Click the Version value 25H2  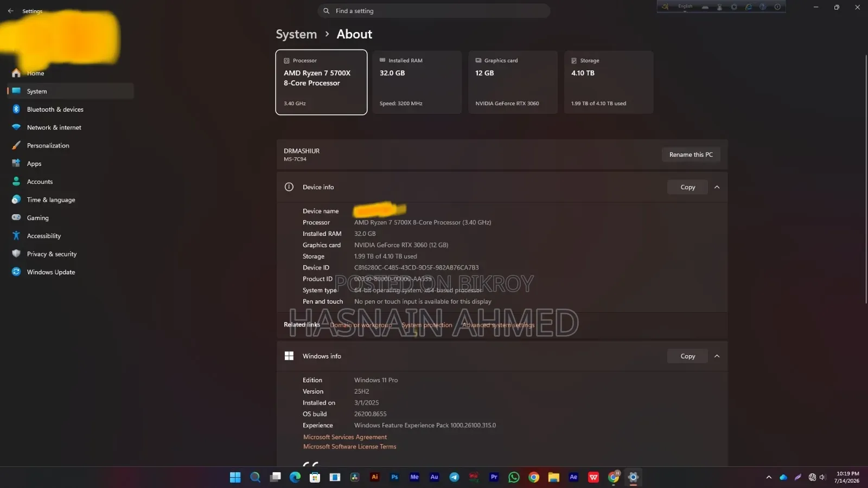361,391
